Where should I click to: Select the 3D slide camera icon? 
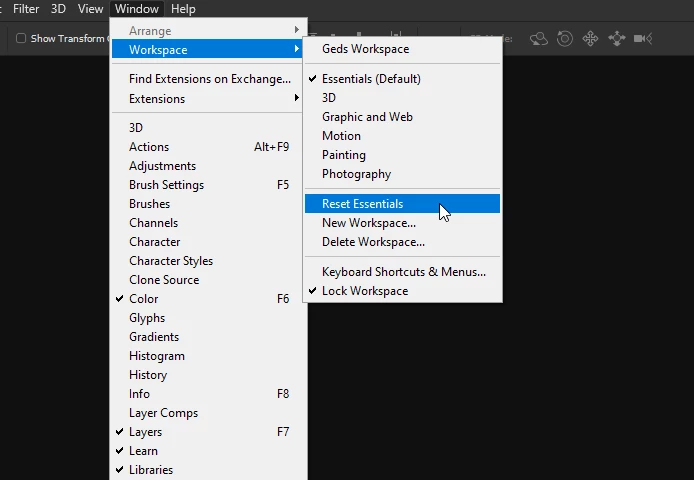[x=617, y=39]
